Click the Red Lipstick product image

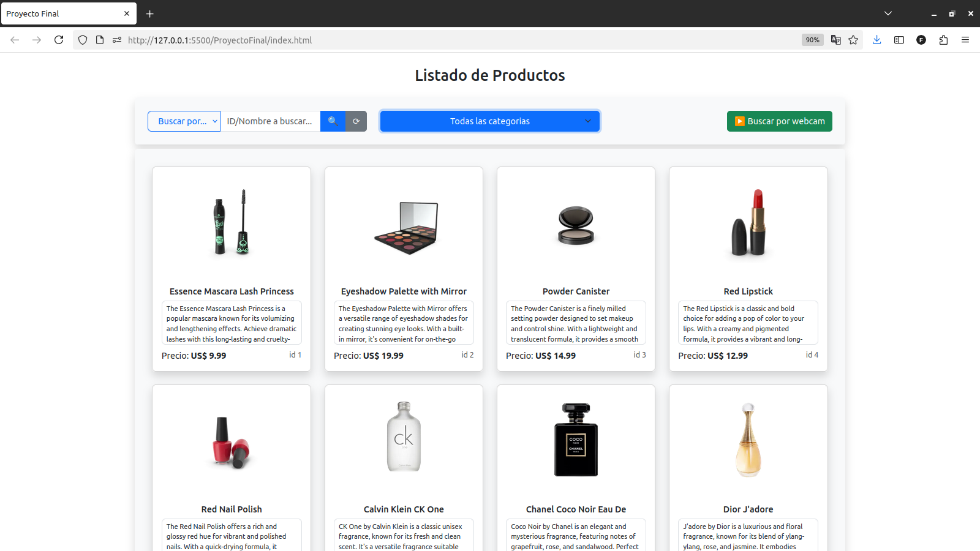[x=748, y=222]
